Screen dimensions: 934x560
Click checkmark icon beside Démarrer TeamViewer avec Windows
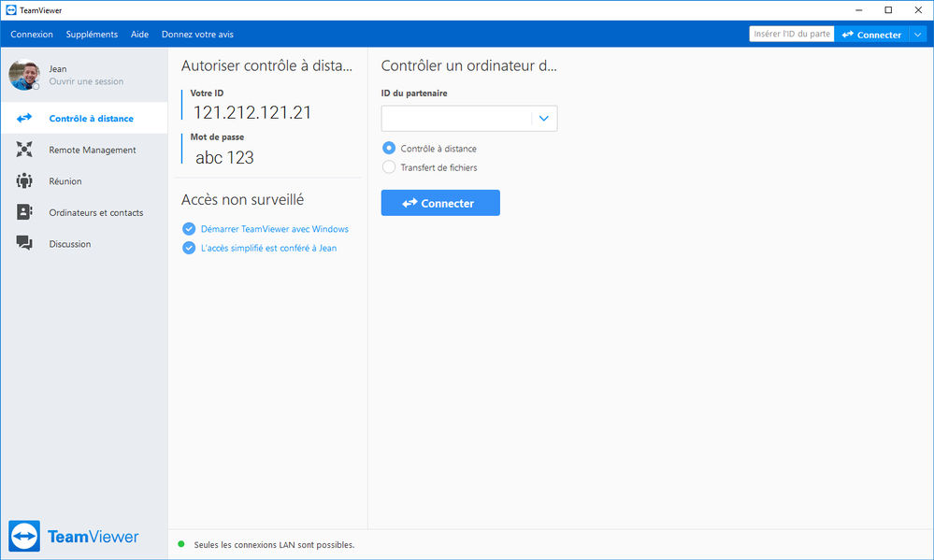(189, 229)
